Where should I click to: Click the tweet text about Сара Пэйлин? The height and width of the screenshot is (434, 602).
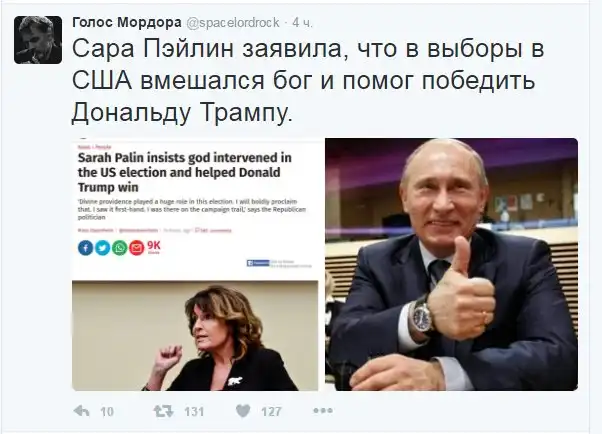[x=308, y=81]
